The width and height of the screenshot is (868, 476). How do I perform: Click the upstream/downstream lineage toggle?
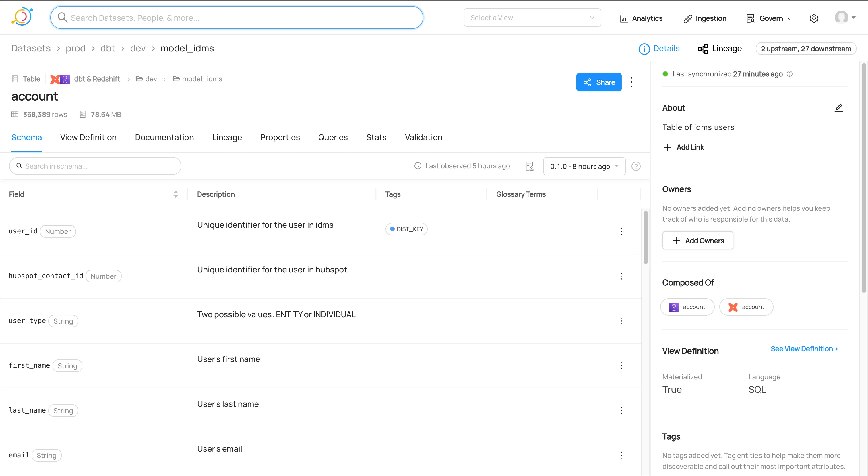(x=806, y=49)
